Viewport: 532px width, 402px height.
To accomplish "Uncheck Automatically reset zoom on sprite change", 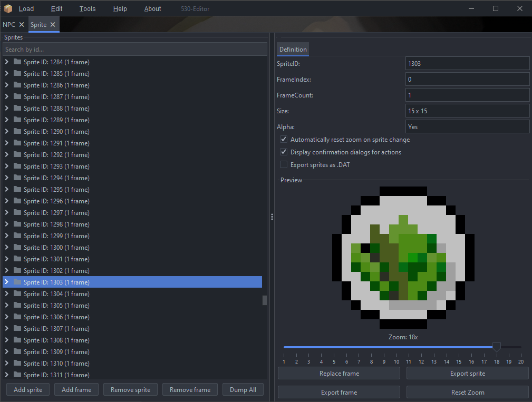I will [284, 140].
